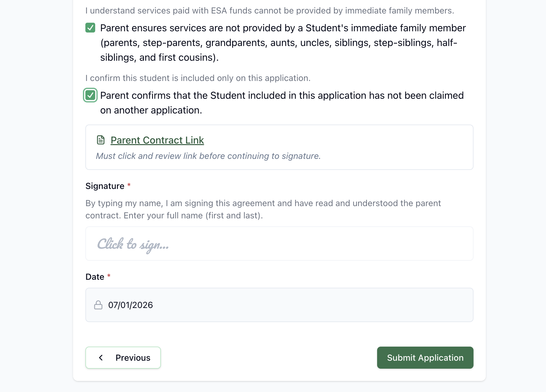Click the 'I confirm this student is included' text
This screenshot has height=392, width=546.
click(198, 78)
